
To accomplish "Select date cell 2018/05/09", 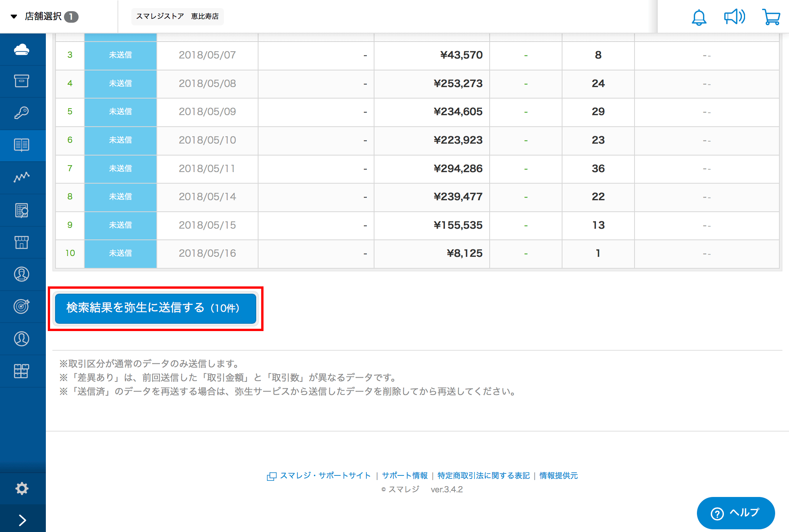I will coord(207,112).
